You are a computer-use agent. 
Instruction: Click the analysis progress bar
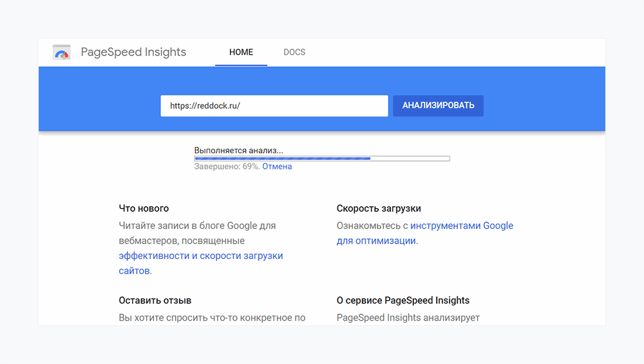[322, 158]
